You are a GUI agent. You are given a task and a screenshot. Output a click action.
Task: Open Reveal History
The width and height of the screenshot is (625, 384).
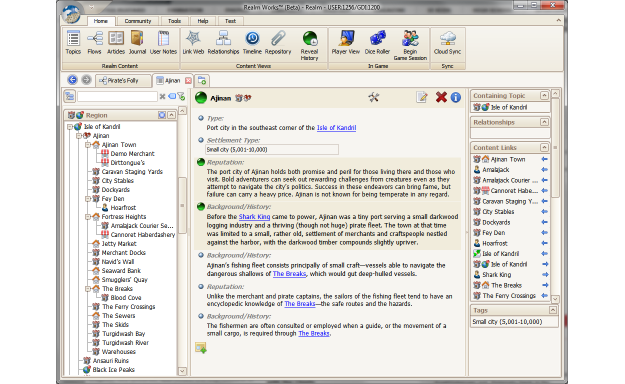(309, 45)
